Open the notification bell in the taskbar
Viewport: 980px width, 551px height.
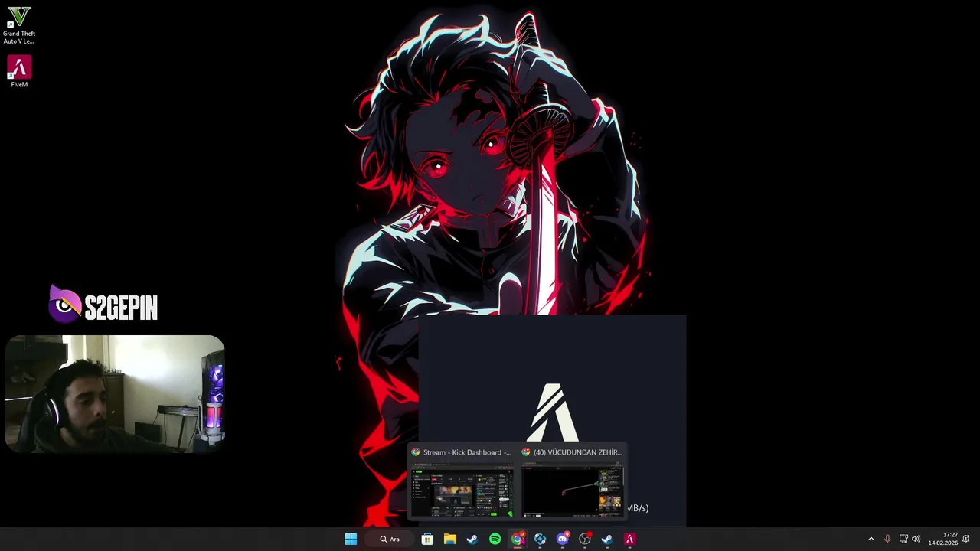point(968,539)
